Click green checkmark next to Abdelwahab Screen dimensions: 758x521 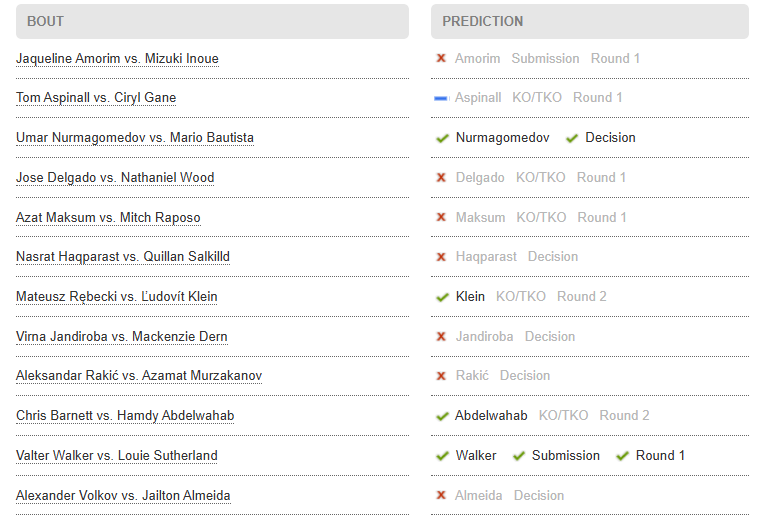(x=442, y=416)
